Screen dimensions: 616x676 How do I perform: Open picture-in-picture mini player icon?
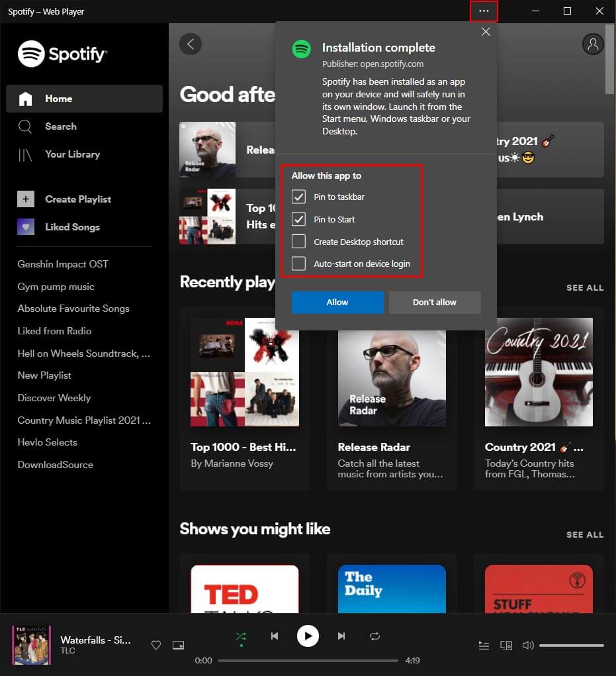point(179,645)
